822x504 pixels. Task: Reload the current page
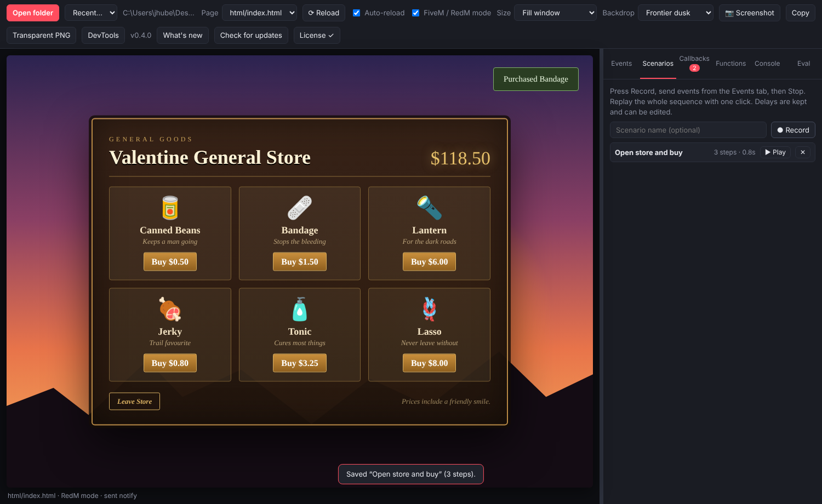(324, 13)
